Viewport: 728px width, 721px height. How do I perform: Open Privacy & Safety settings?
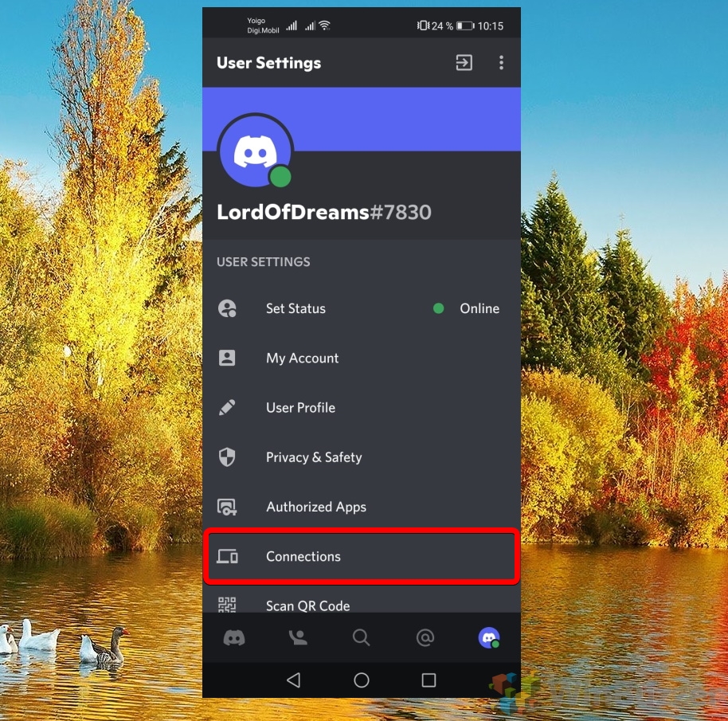click(362, 457)
